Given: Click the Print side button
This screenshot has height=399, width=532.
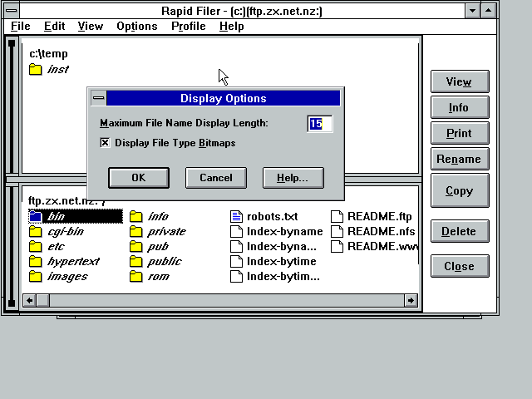Looking at the screenshot, I should coord(460,133).
